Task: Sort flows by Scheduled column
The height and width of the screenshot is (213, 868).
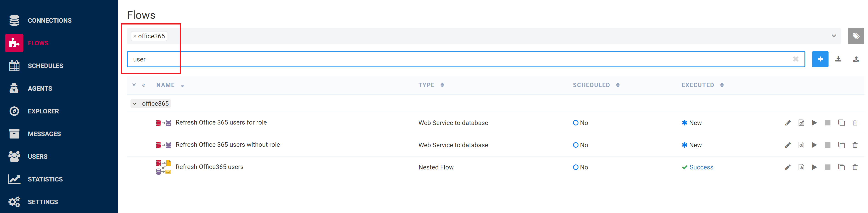Action: [x=596, y=85]
